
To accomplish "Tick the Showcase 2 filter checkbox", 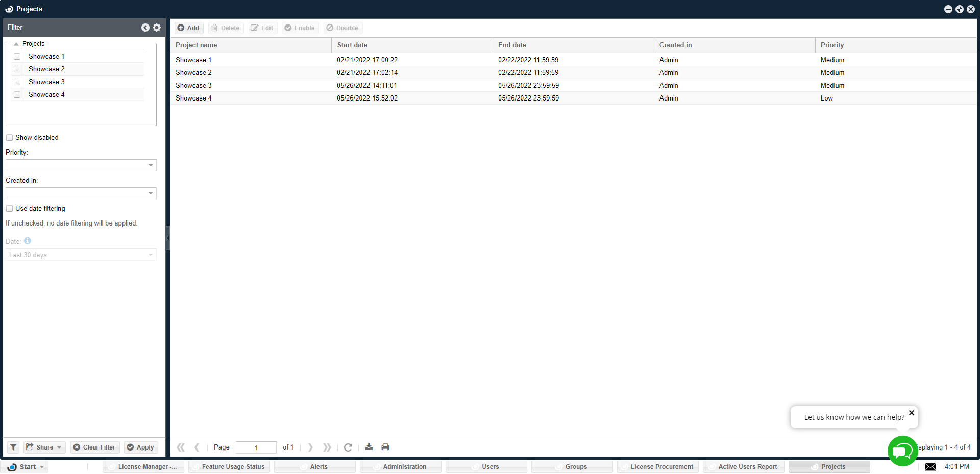I will (x=17, y=69).
